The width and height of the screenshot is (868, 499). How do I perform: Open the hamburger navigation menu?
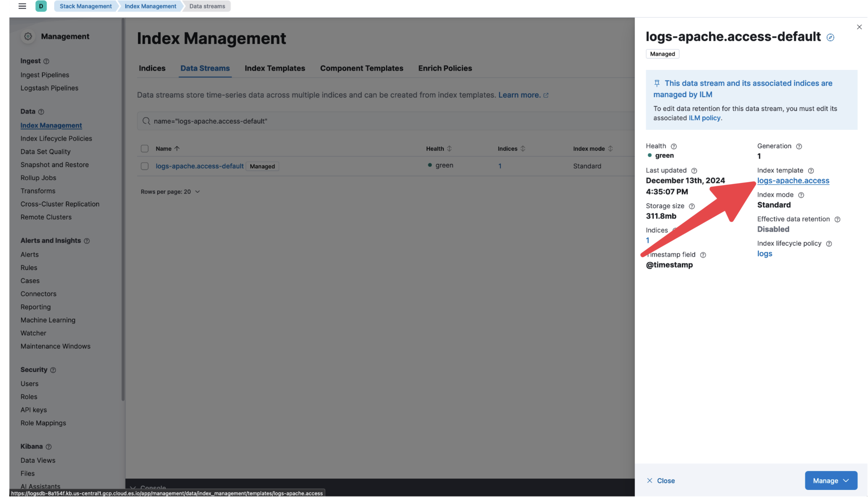pyautogui.click(x=22, y=6)
